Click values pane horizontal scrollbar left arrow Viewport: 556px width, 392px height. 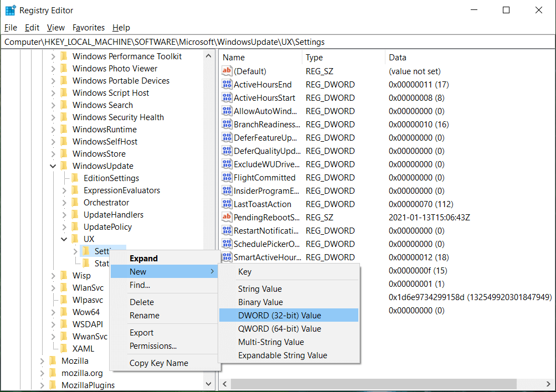[x=225, y=384]
